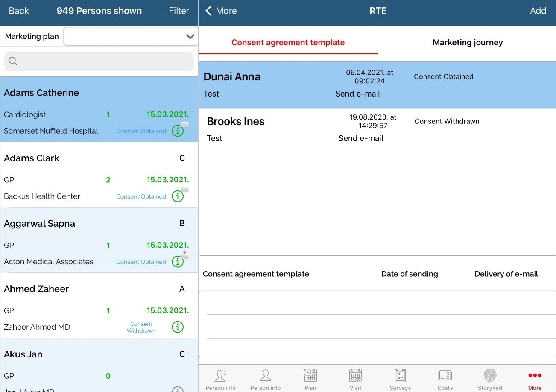
Task: Click info icon for Adams Catherine
Action: coord(177,131)
